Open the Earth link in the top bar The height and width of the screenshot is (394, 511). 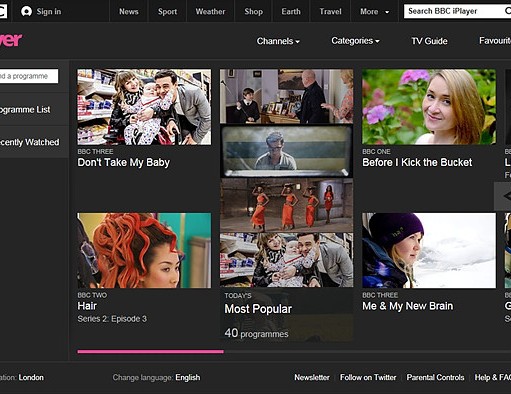point(291,12)
